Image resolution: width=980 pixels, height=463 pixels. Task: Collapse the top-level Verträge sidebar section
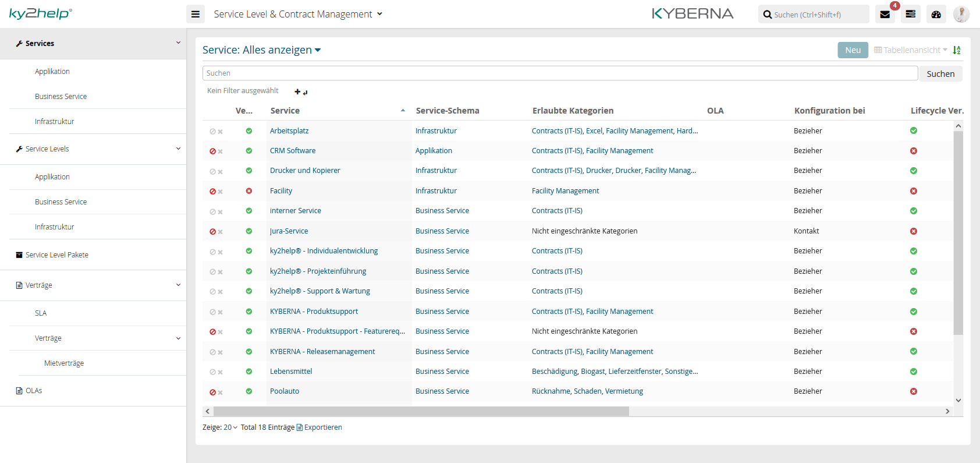pos(178,285)
